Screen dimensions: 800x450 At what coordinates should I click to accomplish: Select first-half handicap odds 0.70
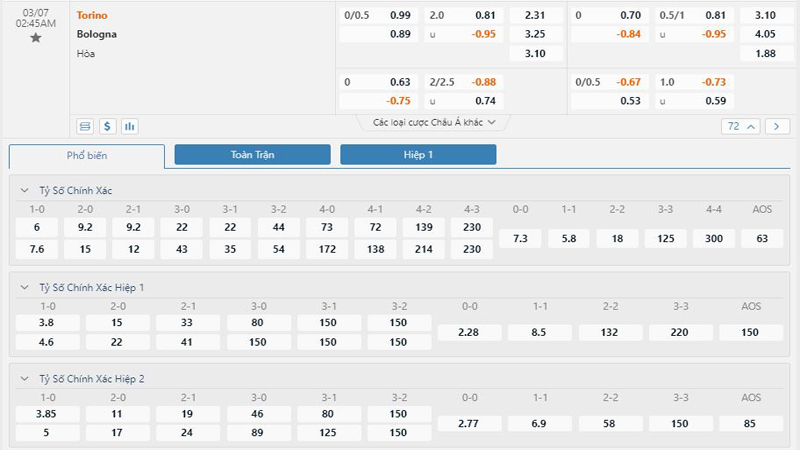(610, 15)
